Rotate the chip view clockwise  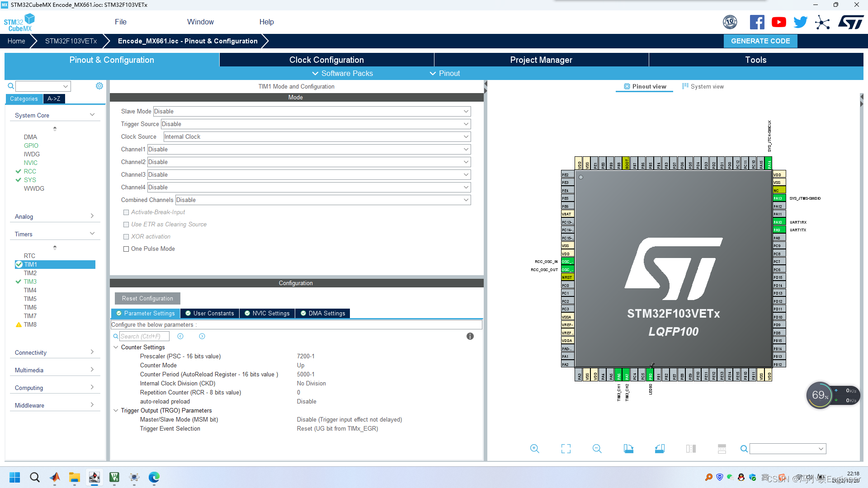click(628, 449)
